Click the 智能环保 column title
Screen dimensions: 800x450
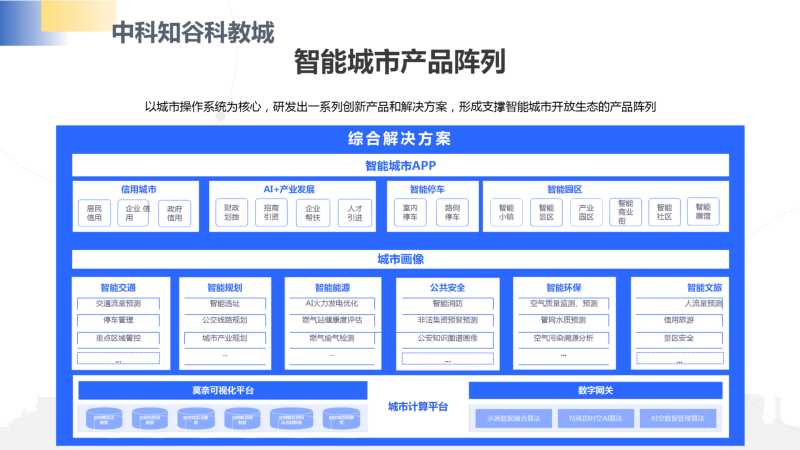[564, 288]
